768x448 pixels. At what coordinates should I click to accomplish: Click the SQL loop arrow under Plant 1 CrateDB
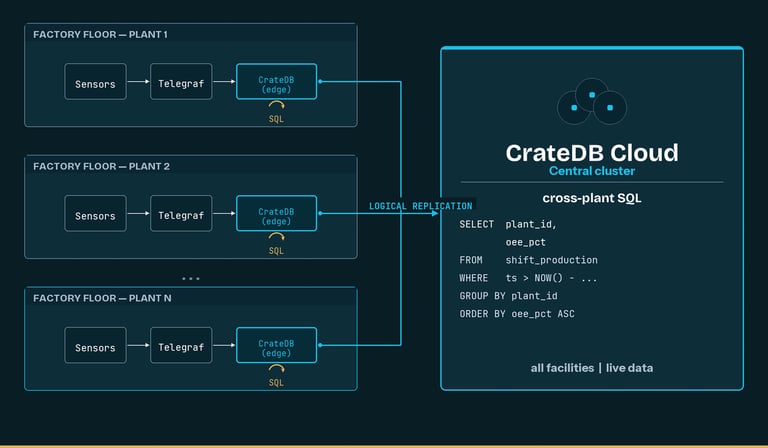(276, 105)
